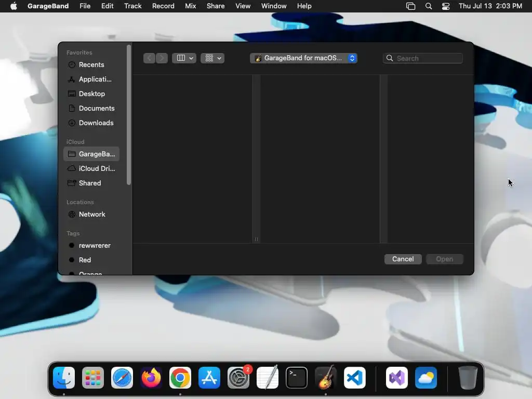
Task: Open the column view options dropdown
Action: click(x=184, y=58)
